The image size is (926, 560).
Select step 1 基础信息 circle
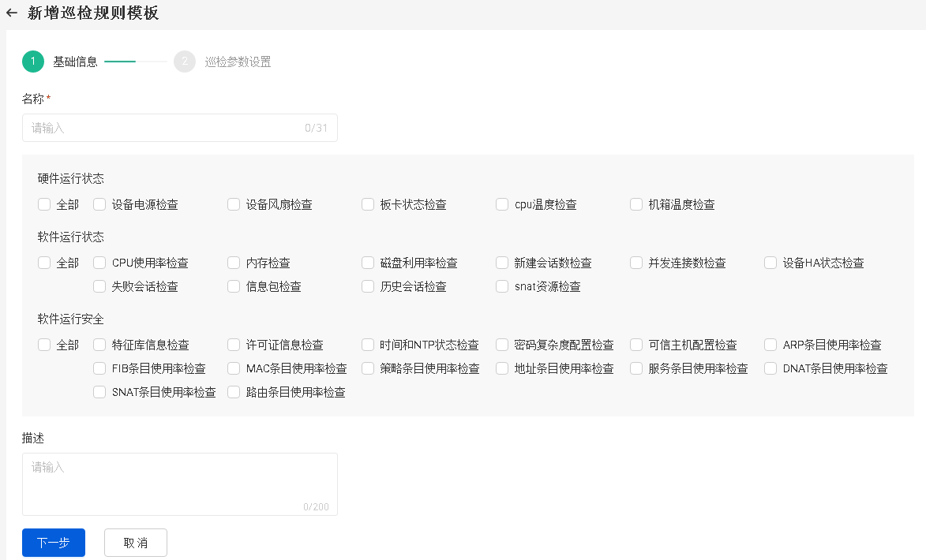(x=33, y=62)
